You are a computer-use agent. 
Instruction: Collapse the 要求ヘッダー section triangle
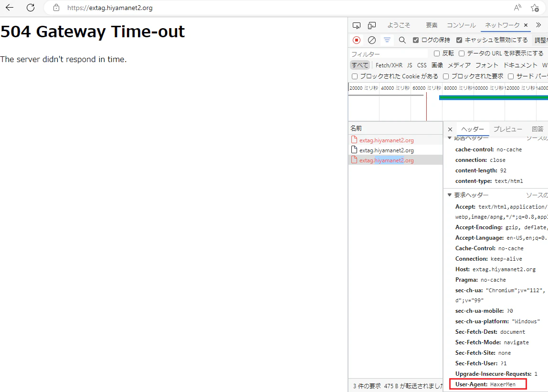coord(450,195)
